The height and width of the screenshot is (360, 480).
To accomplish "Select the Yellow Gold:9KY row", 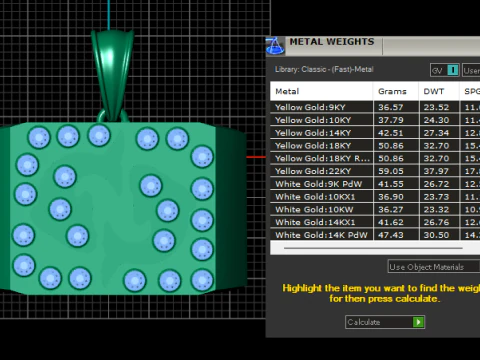I will click(x=375, y=107).
